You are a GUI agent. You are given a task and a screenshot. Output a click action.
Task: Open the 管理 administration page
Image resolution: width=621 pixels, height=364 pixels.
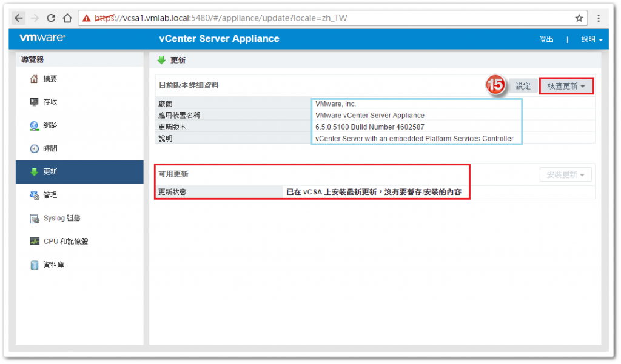tap(50, 195)
